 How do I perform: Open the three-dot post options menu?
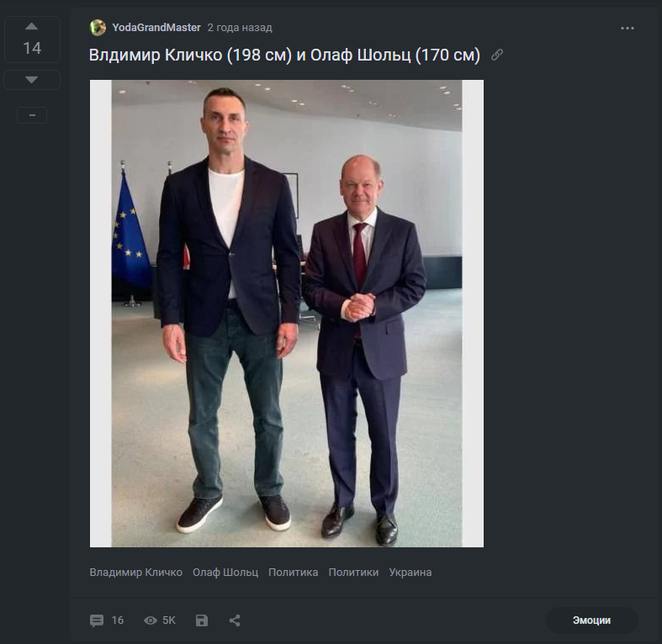pos(628,28)
